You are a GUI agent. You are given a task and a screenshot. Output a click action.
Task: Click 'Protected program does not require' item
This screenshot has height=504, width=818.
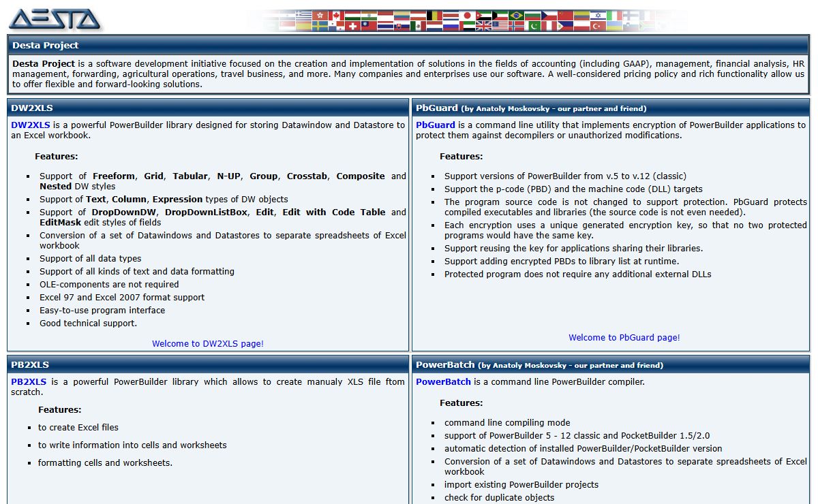coord(578,274)
